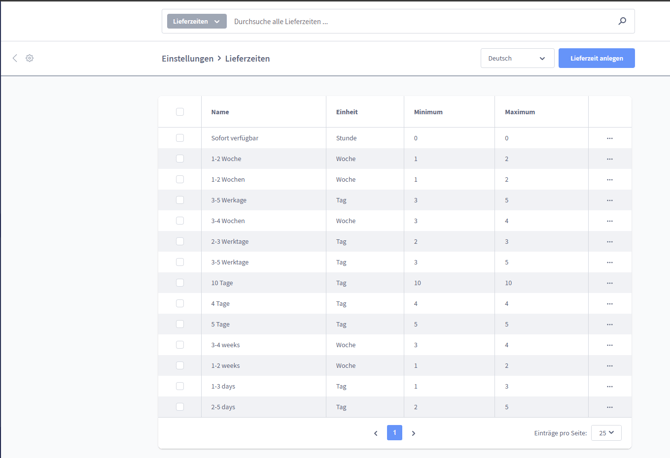670x458 pixels.
Task: Go to previous page arrow
Action: coord(376,433)
